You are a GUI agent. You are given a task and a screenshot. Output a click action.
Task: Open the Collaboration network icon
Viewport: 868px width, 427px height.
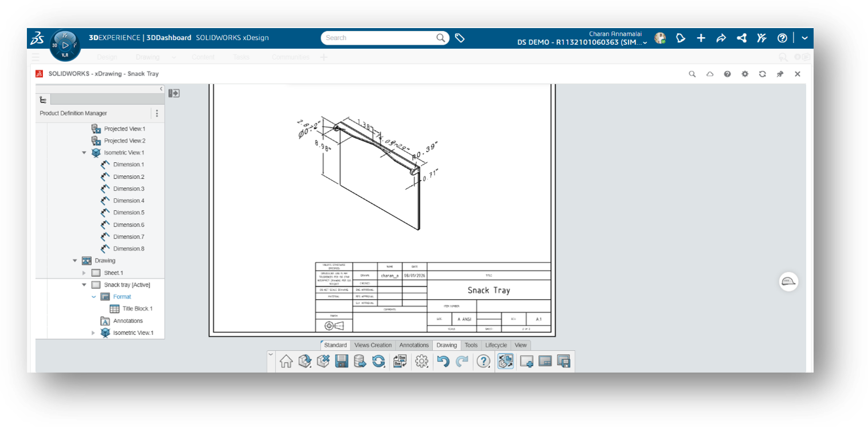(741, 38)
